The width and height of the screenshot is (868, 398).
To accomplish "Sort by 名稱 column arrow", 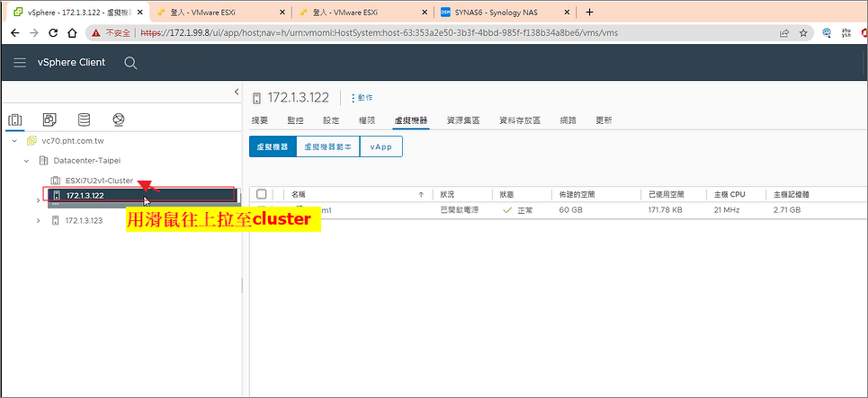I will [421, 195].
